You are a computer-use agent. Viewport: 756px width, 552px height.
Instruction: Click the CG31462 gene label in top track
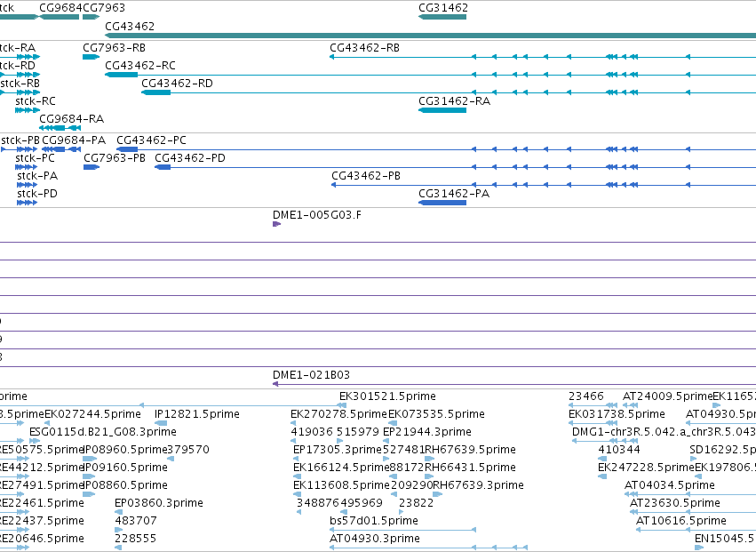pos(443,8)
